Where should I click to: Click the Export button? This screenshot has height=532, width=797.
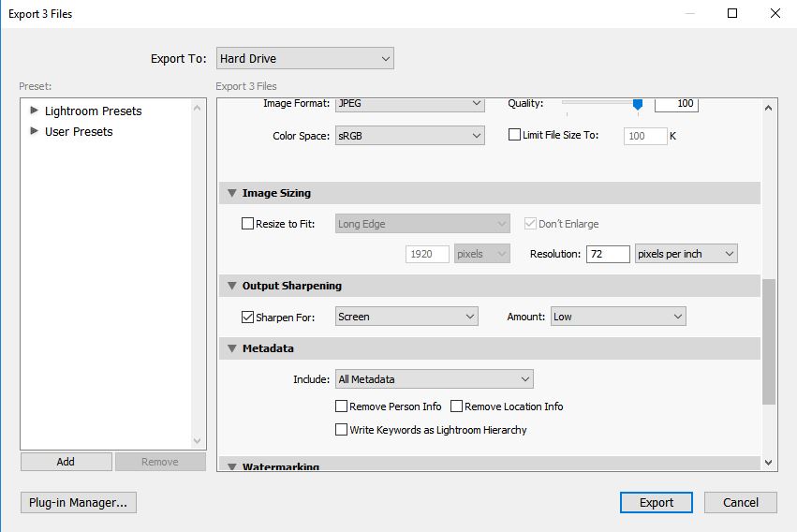point(656,502)
